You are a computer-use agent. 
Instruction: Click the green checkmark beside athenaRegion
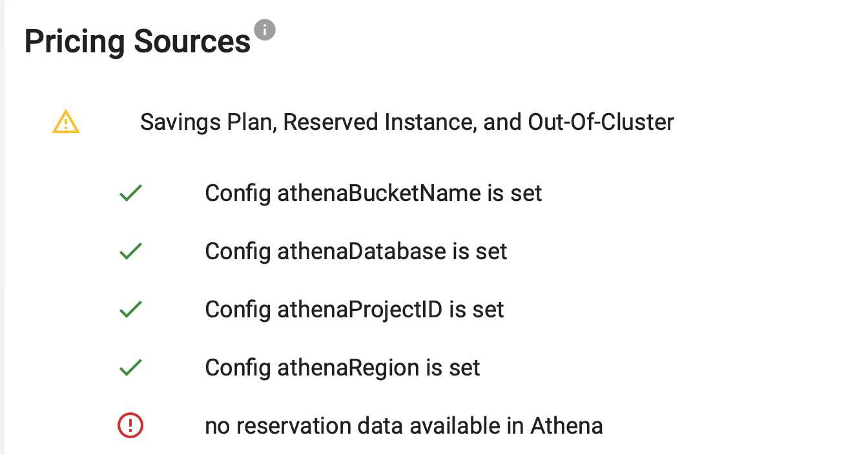coord(130,366)
